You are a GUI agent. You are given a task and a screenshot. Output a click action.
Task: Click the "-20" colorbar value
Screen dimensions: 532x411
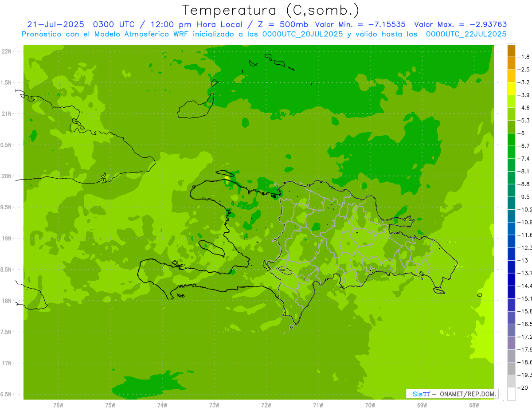point(523,388)
